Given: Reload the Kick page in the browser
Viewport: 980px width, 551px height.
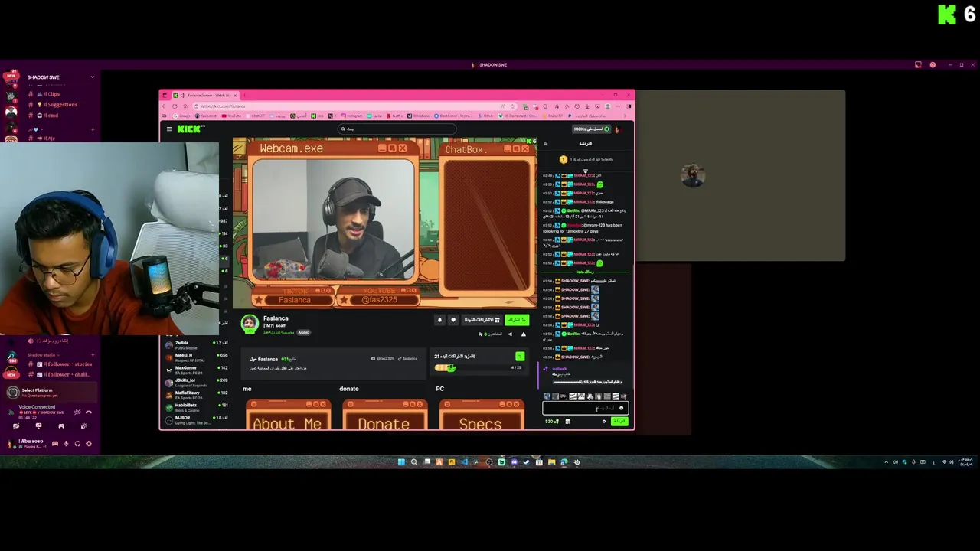Looking at the screenshot, I should 175,106.
